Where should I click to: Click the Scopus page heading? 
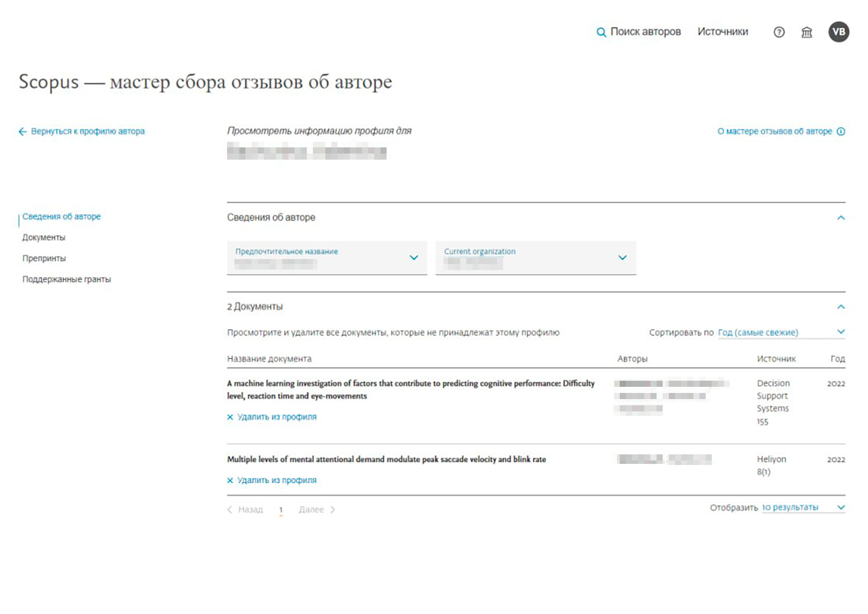point(205,81)
